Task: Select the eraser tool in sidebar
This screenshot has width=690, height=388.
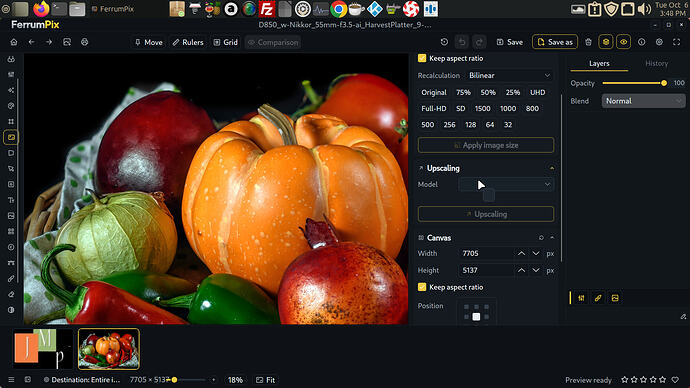Action: tap(11, 294)
